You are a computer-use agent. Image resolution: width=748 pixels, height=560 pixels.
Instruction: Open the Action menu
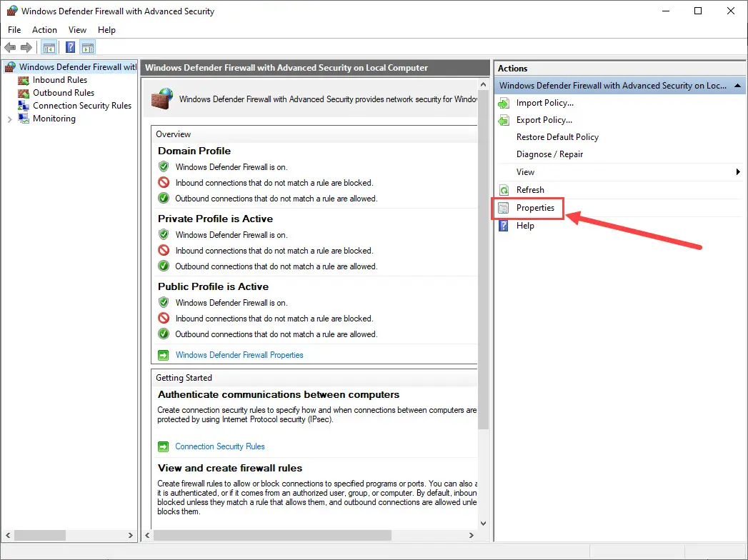(x=44, y=29)
